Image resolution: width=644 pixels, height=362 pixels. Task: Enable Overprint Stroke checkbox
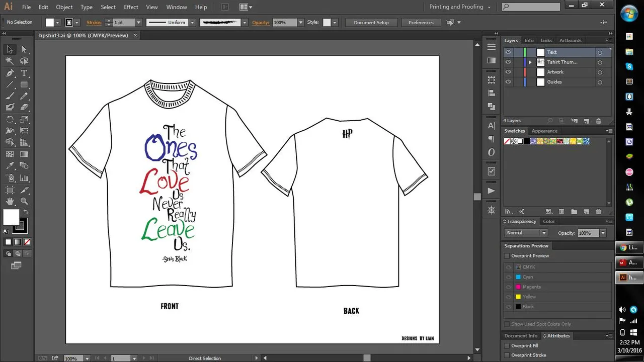pyautogui.click(x=507, y=355)
